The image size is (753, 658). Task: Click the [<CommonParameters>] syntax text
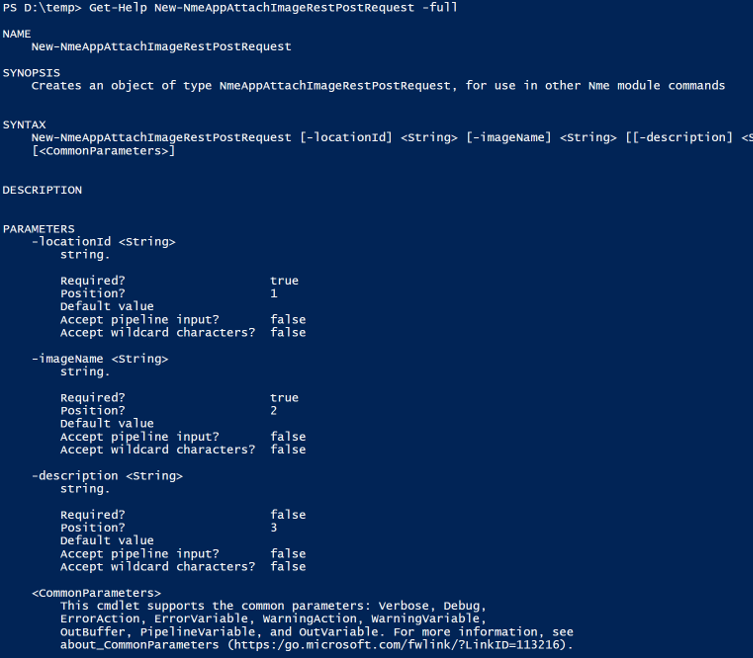click(103, 151)
